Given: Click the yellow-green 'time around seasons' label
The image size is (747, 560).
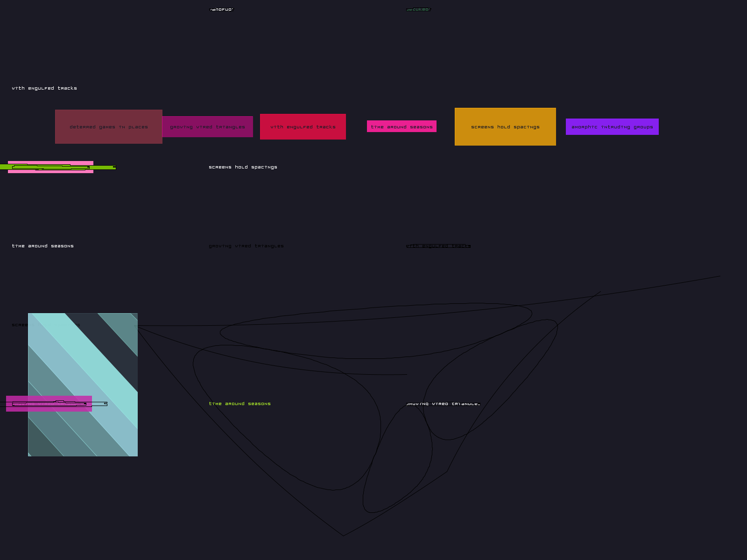Looking at the screenshot, I should (x=240, y=404).
